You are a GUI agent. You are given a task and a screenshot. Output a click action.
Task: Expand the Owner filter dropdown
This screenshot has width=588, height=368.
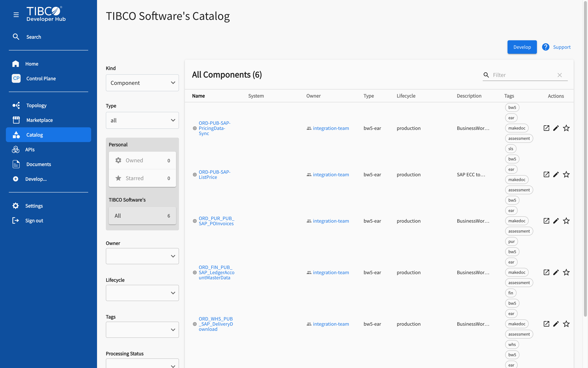click(x=142, y=256)
